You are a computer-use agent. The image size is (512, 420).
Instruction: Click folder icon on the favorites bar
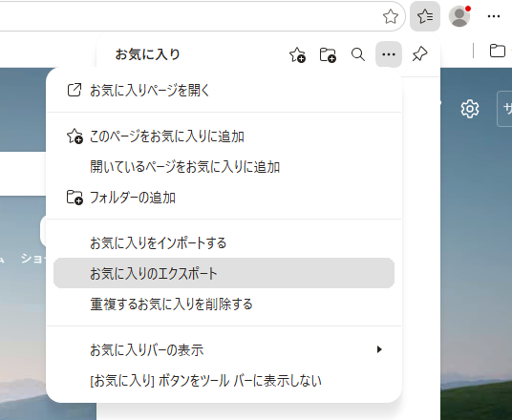498,51
